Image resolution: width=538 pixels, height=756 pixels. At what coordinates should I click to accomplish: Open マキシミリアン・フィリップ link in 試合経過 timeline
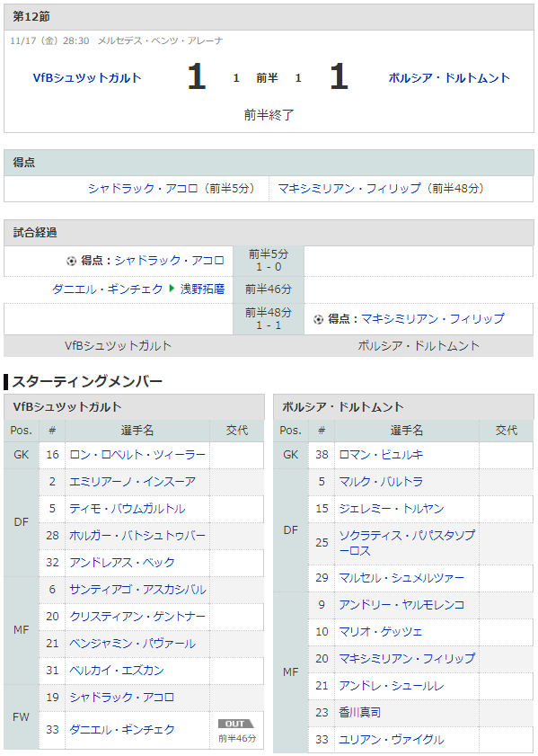(x=433, y=319)
